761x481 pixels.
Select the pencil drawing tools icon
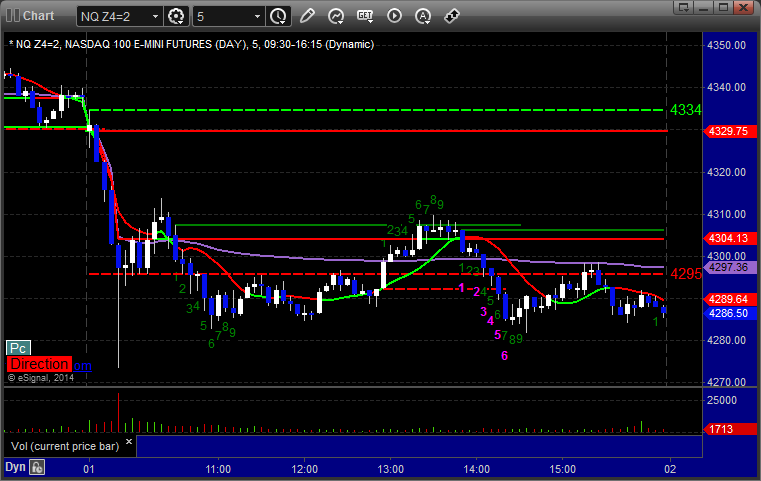(307, 16)
